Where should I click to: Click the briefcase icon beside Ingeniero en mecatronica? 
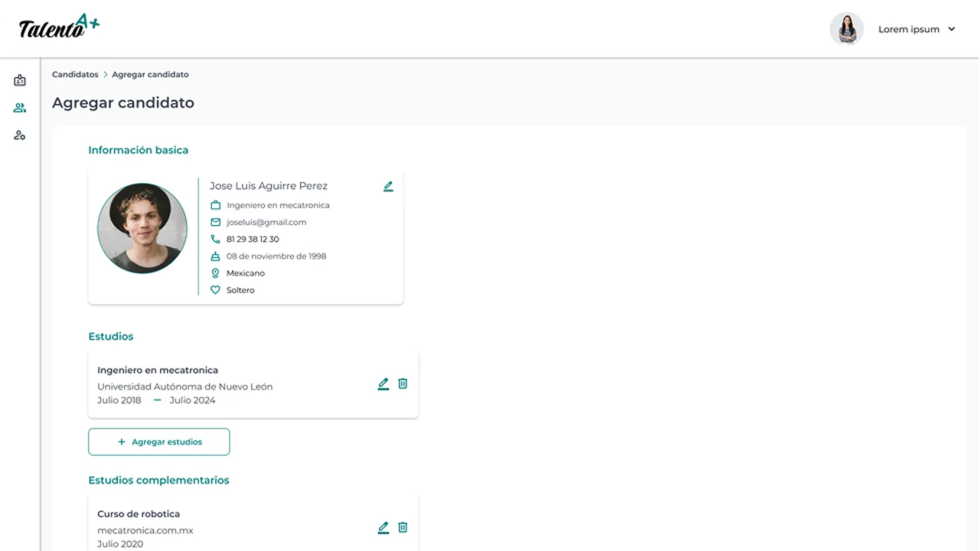click(x=215, y=205)
